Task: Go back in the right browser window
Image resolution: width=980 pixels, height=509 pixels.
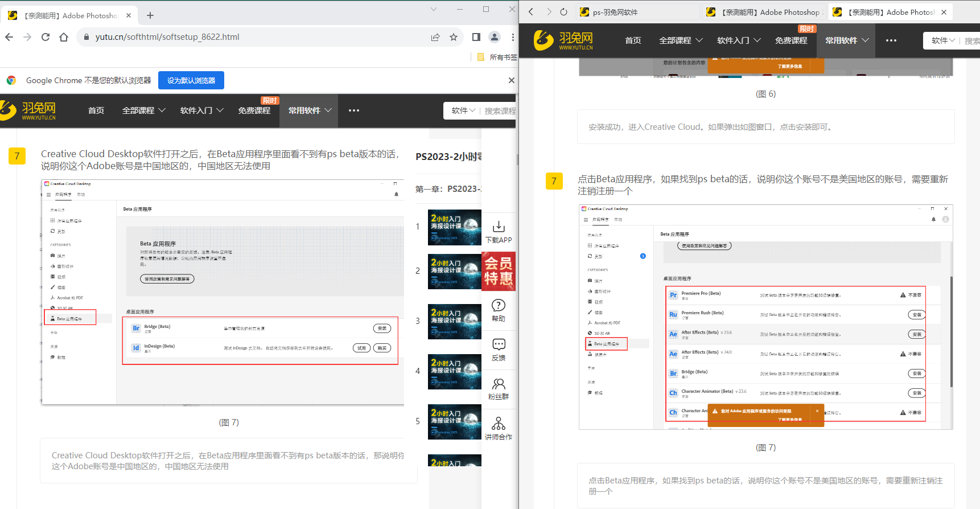Action: pos(531,12)
